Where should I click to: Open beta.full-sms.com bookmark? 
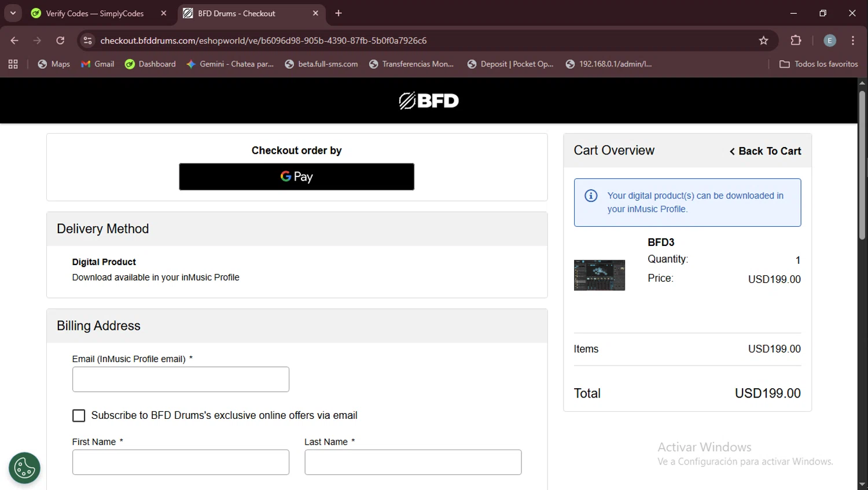[321, 64]
